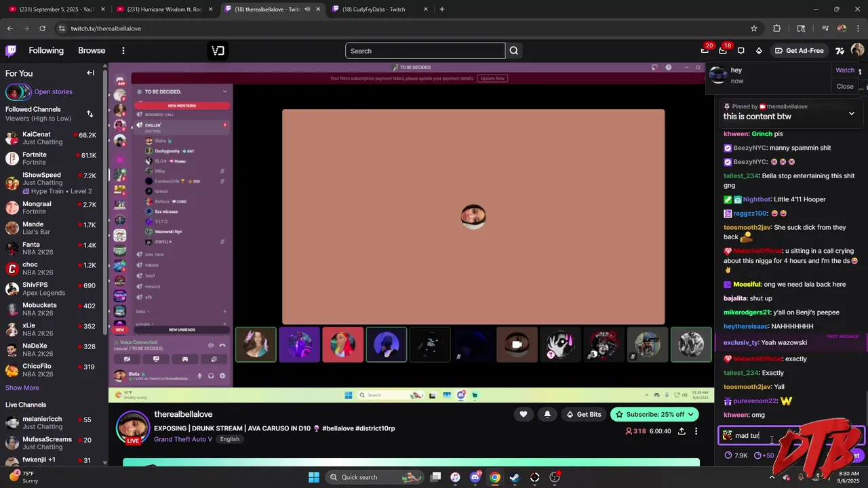The height and width of the screenshot is (488, 868).
Task: Expand Subscribe 25% off dropdown
Action: point(691,414)
